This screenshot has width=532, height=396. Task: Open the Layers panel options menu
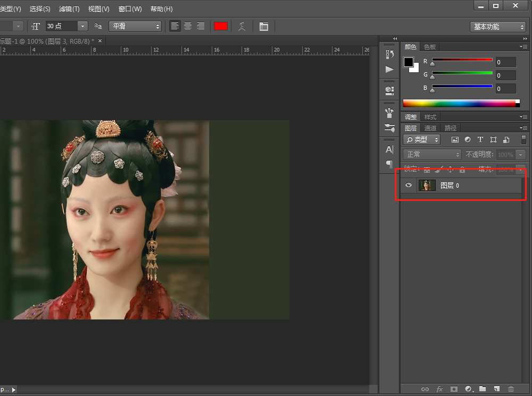click(x=523, y=128)
